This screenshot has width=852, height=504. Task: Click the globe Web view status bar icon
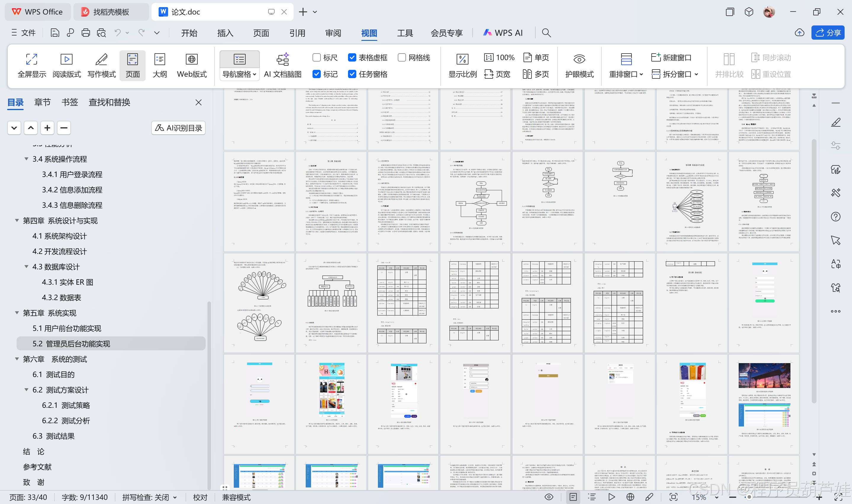630,497
